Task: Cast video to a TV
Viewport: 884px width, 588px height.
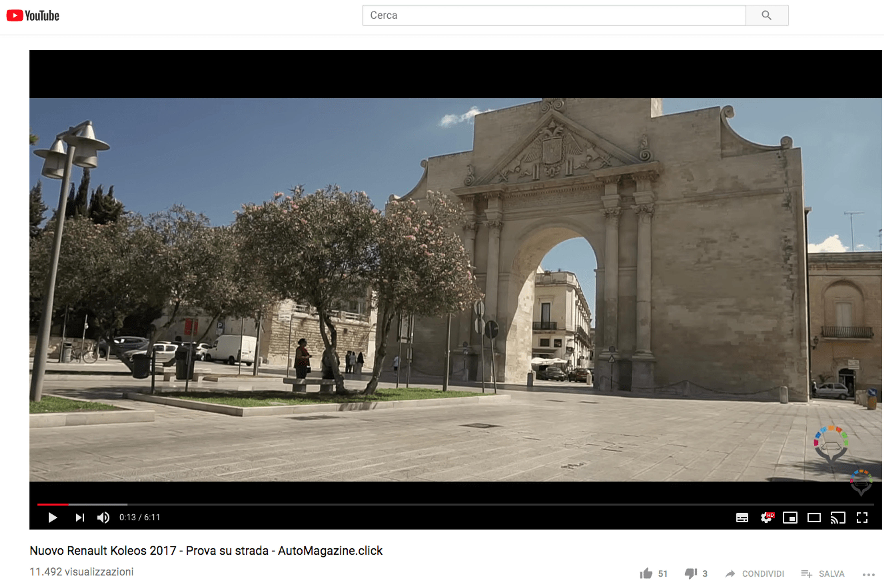Action: click(x=838, y=518)
